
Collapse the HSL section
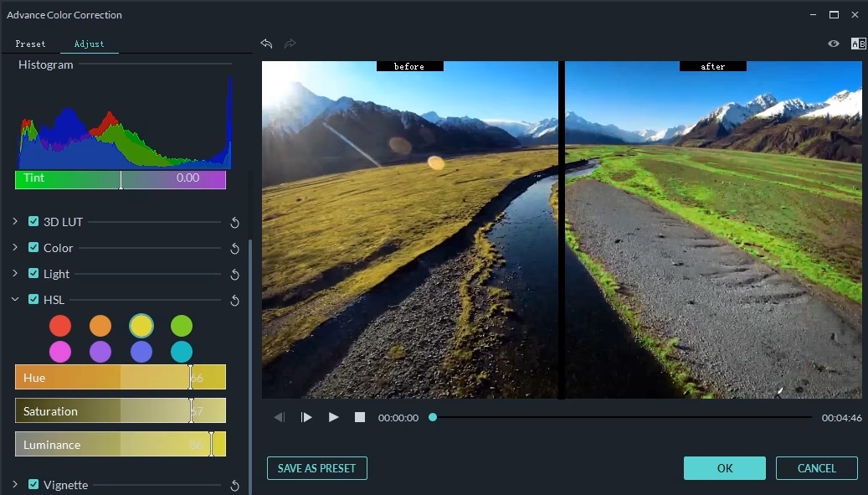click(15, 299)
